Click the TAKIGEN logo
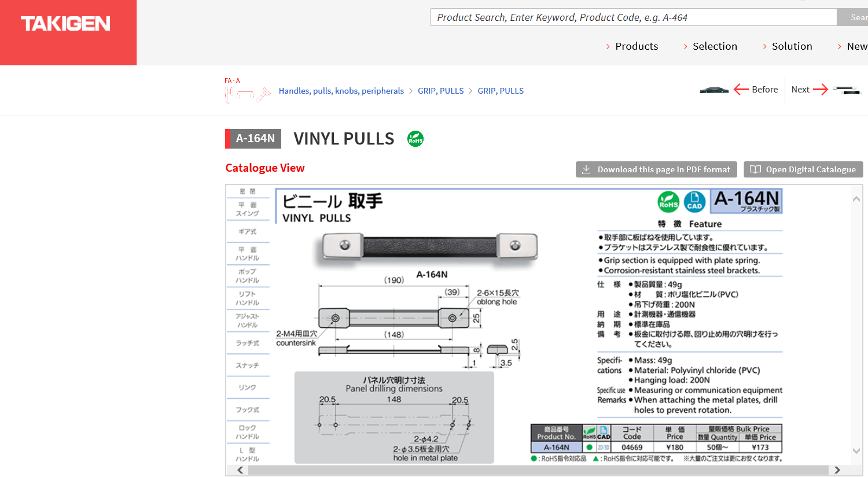Screen dimensions: 868x477 (x=65, y=24)
